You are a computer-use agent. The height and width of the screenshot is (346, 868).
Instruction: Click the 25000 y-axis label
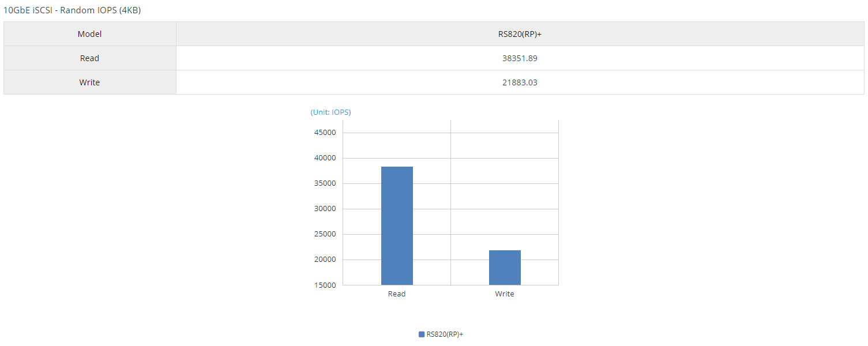(324, 234)
